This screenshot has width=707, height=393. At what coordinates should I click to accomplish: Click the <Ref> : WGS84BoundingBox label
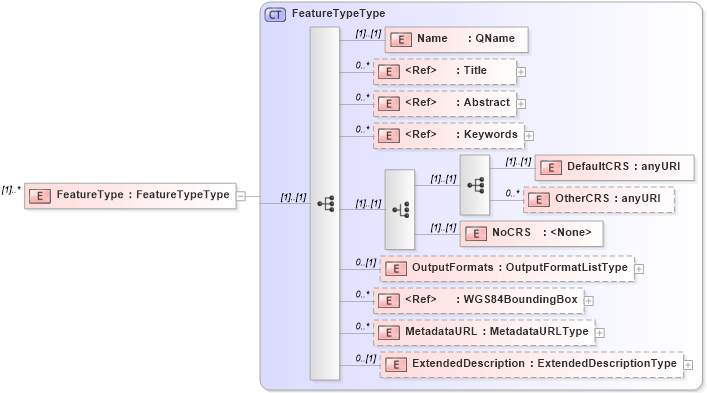click(x=491, y=299)
